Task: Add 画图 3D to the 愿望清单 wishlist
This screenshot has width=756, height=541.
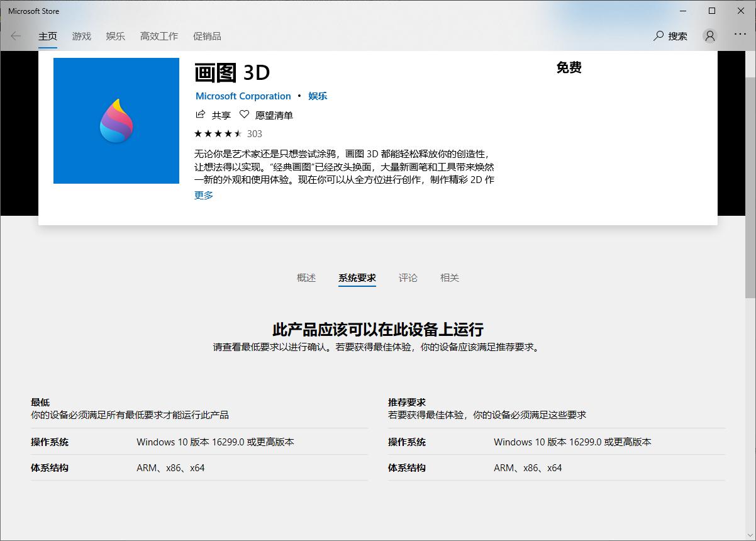Action: 267,114
